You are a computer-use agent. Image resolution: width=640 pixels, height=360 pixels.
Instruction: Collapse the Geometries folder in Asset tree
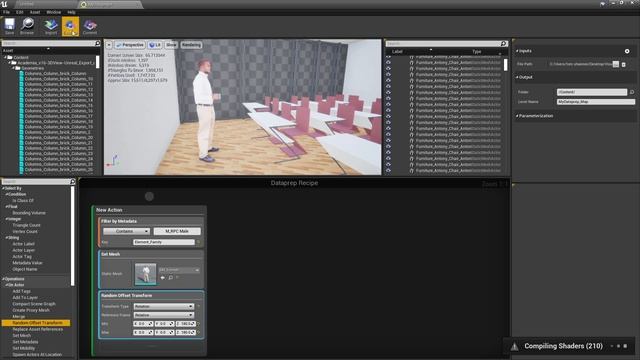pos(14,68)
